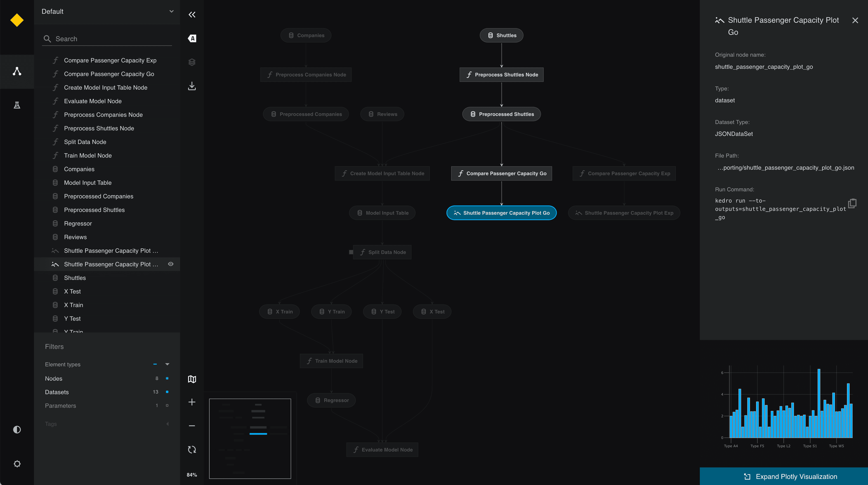Copy the kedro run command
This screenshot has height=485, width=868.
(x=852, y=203)
